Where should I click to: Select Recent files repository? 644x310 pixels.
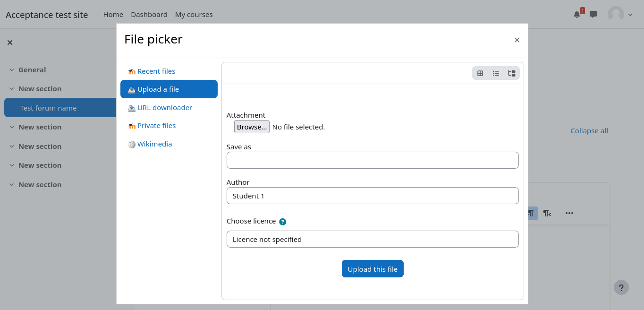coord(156,71)
